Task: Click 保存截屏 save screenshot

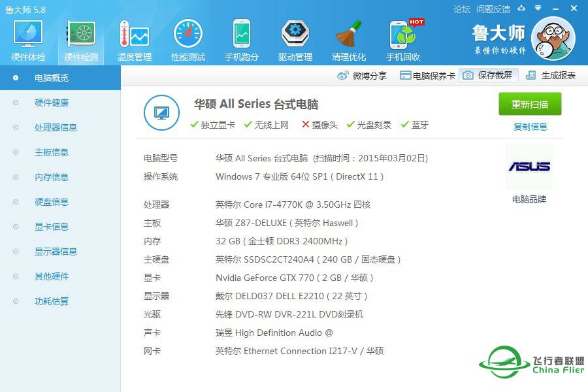Action: (488, 75)
